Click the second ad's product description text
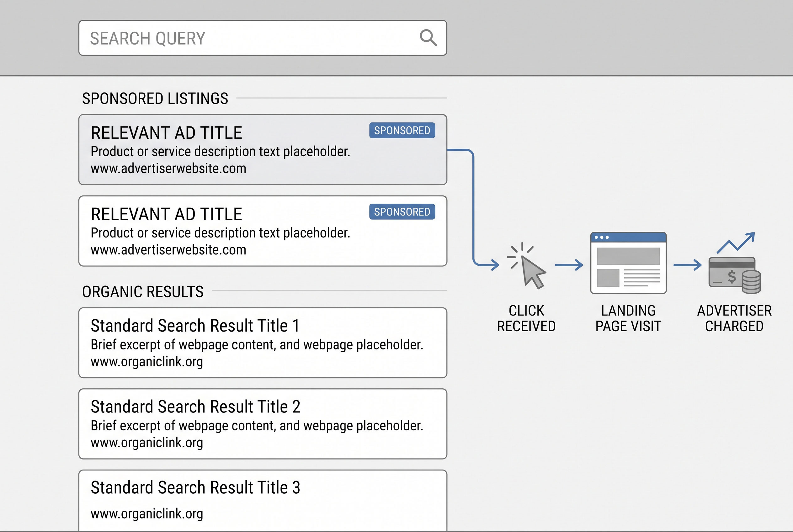 click(220, 233)
